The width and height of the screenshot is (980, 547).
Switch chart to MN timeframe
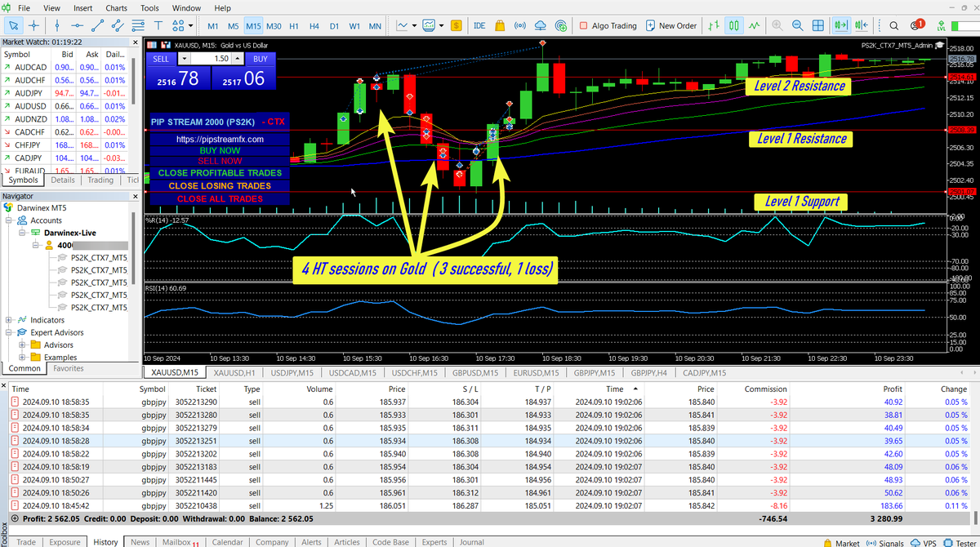[375, 25]
